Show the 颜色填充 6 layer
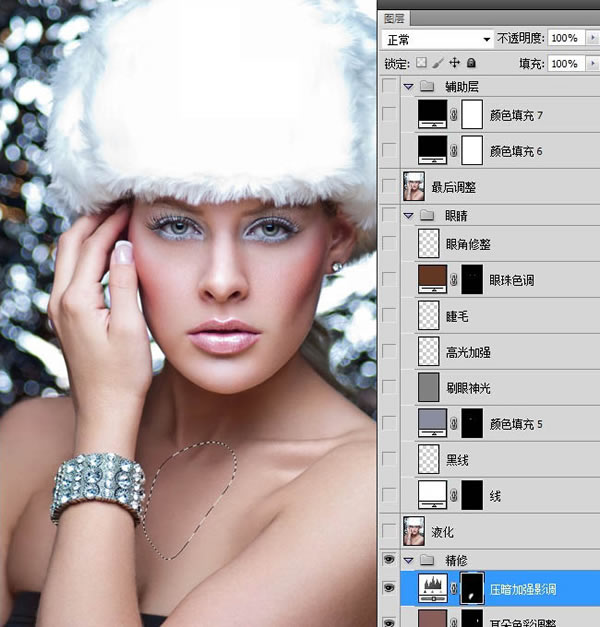600x627 pixels. (x=389, y=150)
